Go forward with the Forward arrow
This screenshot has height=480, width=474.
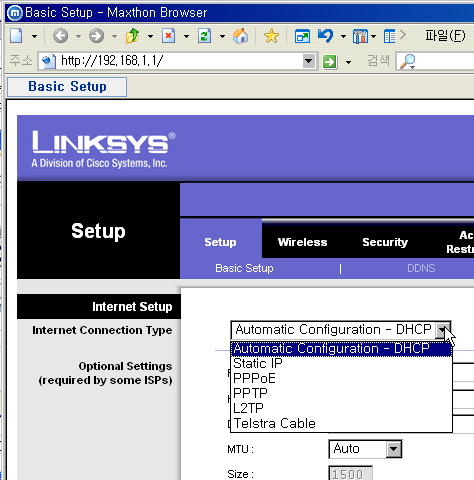point(96,36)
